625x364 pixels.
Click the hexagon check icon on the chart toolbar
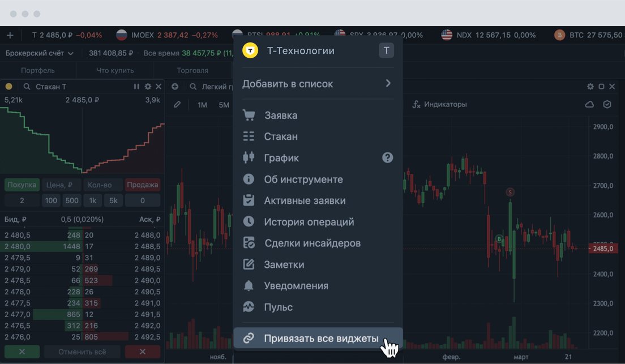pos(607,105)
